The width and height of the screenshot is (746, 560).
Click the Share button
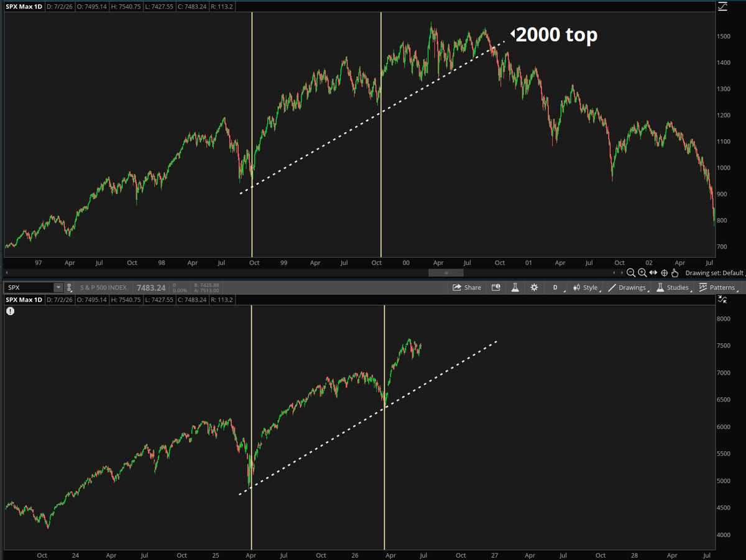(x=466, y=288)
